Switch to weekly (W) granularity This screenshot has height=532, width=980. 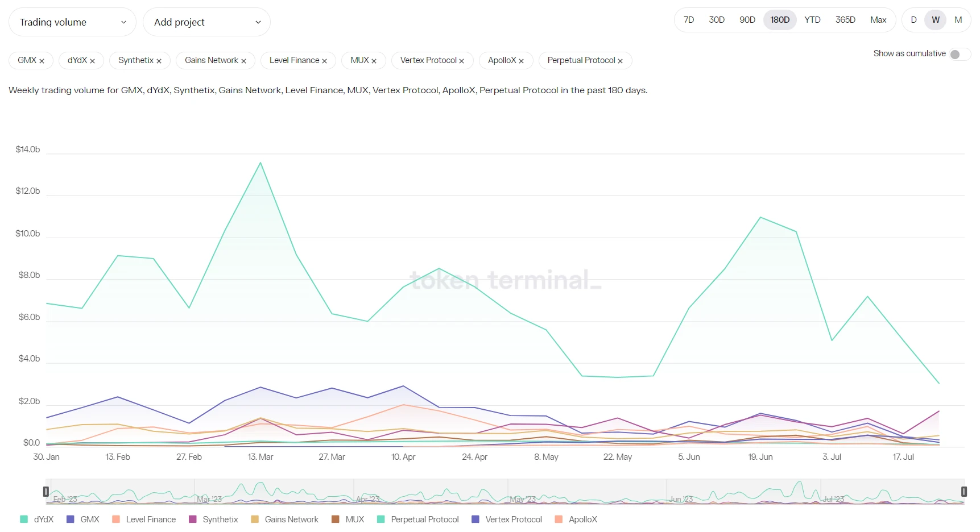point(936,20)
